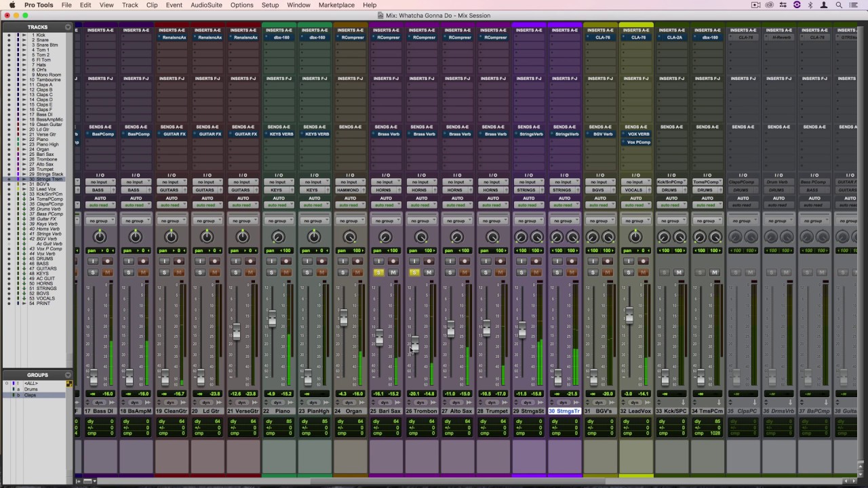Viewport: 868px width, 488px height.
Task: Click the 24 Organ track name button
Action: pos(349,411)
